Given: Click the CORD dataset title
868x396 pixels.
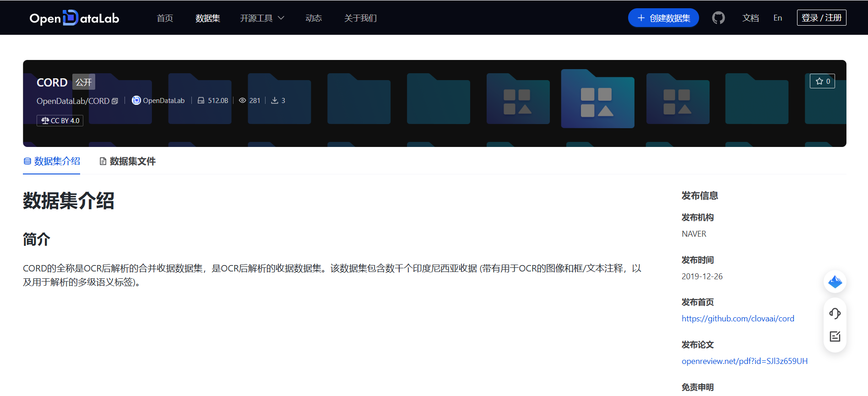Looking at the screenshot, I should click(x=52, y=82).
